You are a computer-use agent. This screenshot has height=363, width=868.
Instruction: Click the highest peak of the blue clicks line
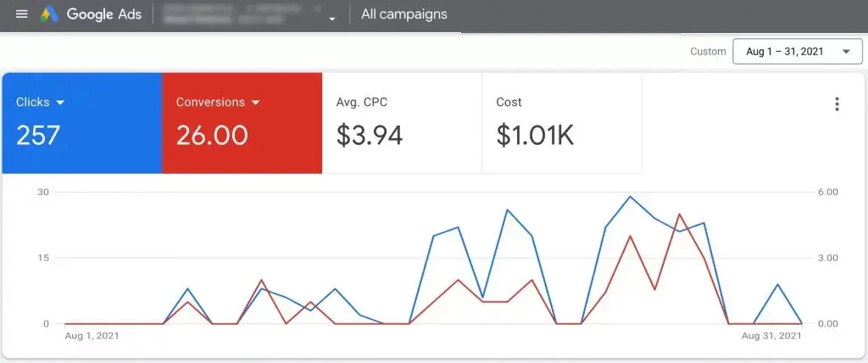pos(630,196)
